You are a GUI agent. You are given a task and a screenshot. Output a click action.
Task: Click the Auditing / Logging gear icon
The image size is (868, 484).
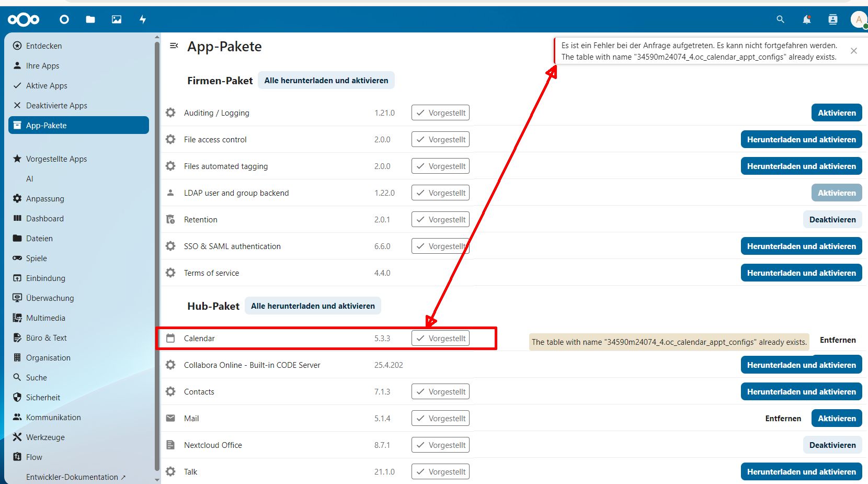pyautogui.click(x=170, y=112)
